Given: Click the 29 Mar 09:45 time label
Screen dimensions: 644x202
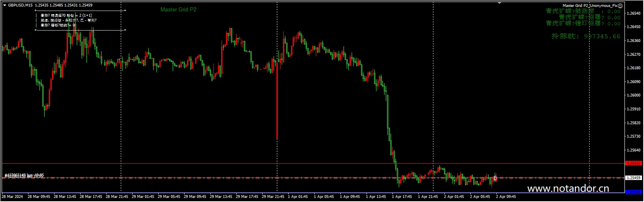Looking at the screenshot, I should (195, 197).
